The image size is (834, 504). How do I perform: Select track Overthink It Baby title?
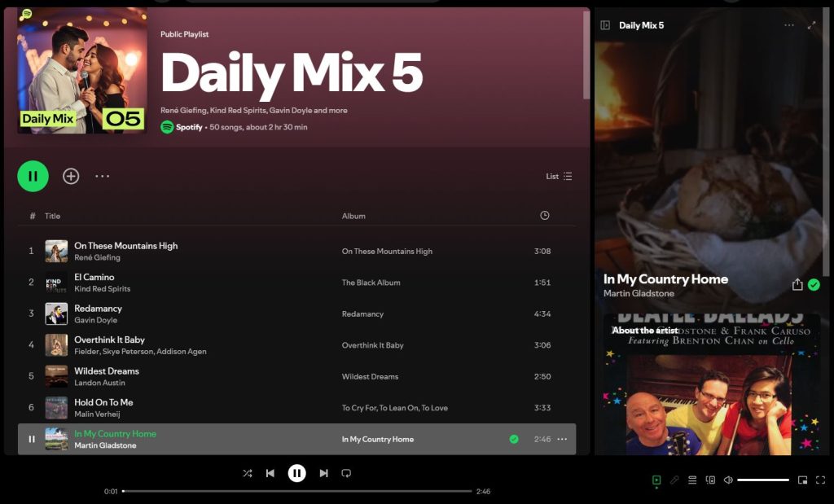coord(110,340)
